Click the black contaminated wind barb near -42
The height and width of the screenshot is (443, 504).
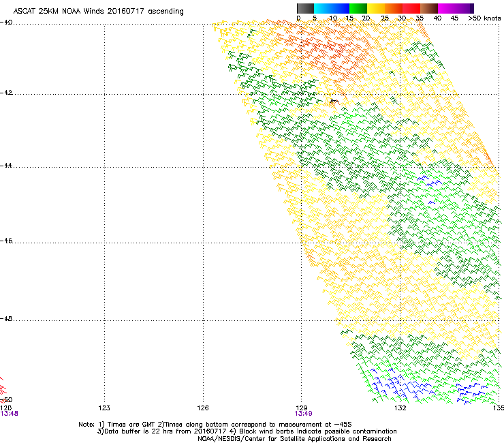coord(334,102)
